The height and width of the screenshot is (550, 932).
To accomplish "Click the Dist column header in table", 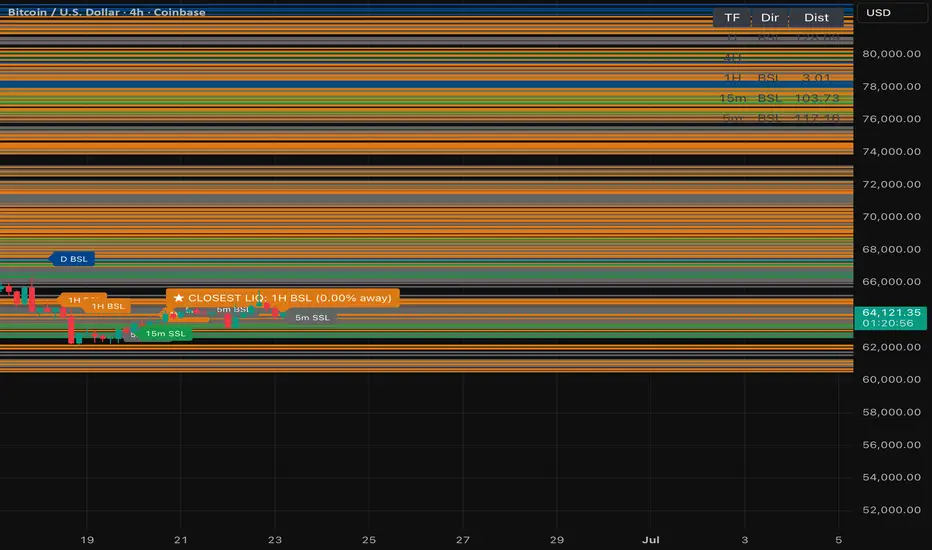I will pos(816,17).
